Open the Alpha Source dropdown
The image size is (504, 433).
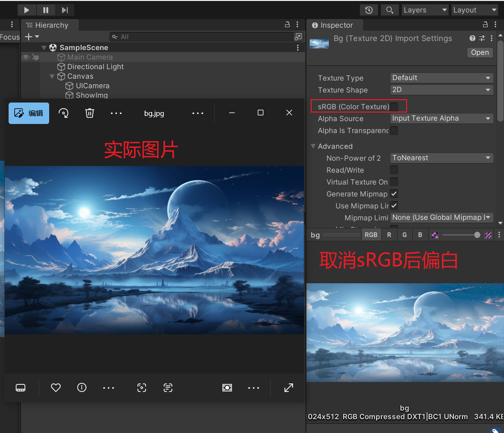click(441, 118)
